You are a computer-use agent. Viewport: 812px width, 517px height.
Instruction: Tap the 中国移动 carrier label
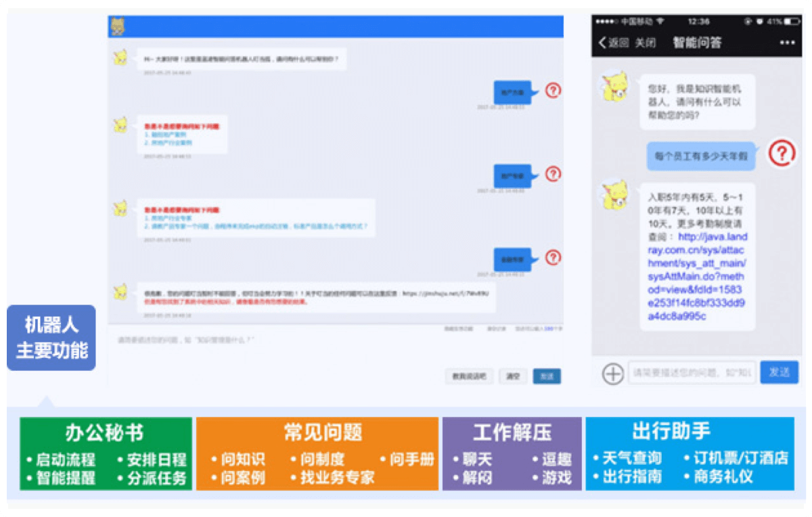point(637,22)
